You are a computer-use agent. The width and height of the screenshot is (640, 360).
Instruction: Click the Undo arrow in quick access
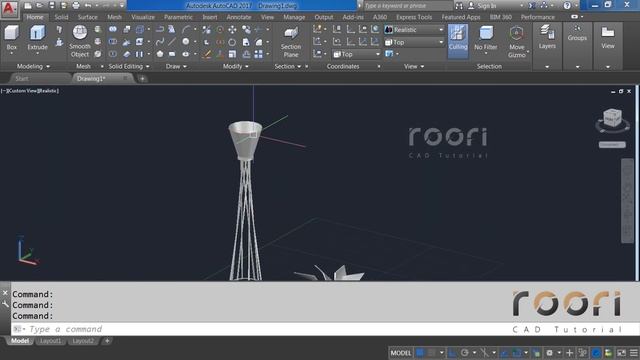[88, 6]
